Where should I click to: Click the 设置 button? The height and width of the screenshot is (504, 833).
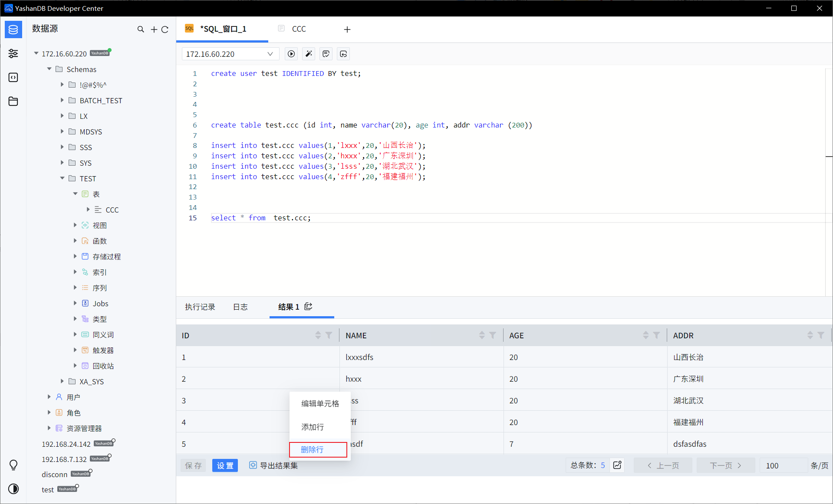pyautogui.click(x=225, y=465)
